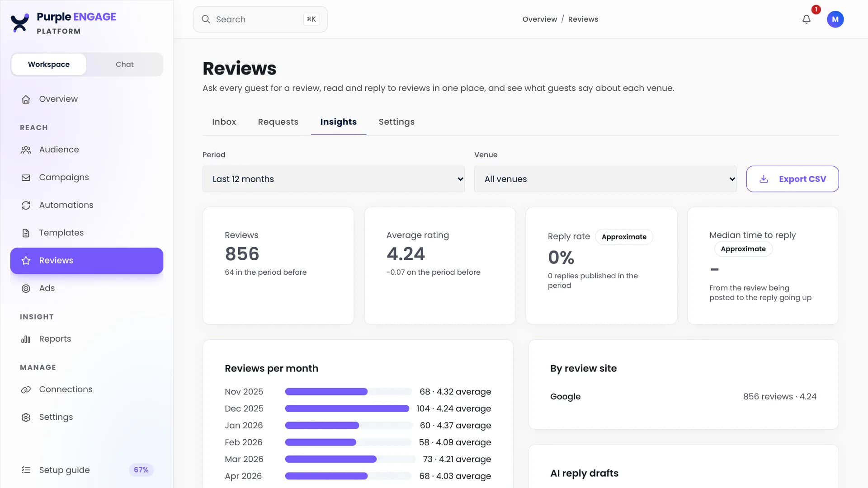Open the Inbox tab

pos(224,122)
